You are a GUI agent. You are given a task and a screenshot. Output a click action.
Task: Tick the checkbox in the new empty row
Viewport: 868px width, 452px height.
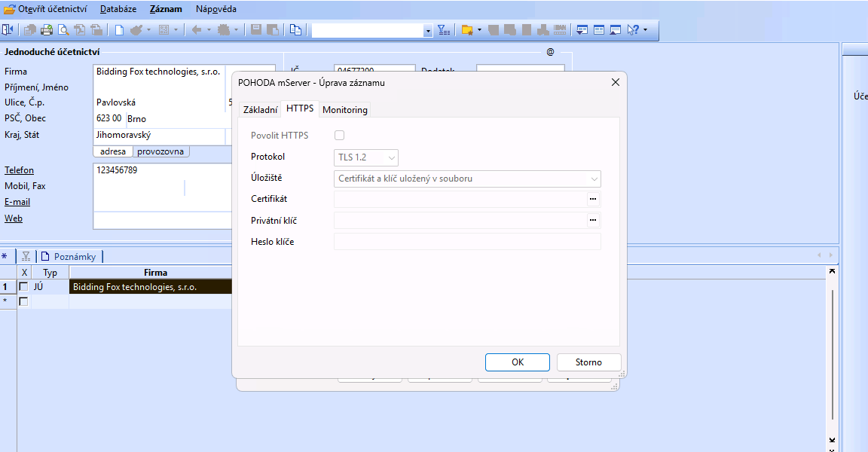(x=23, y=301)
